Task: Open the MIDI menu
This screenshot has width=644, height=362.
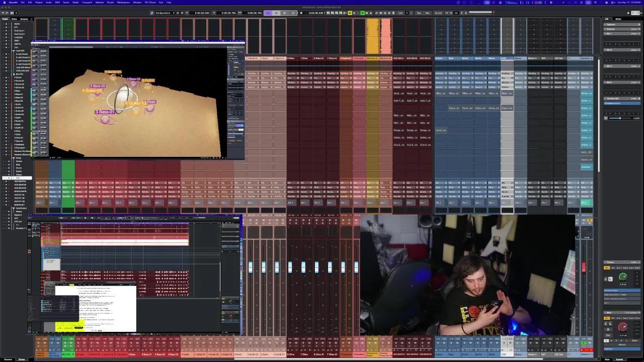Action: click(57, 2)
